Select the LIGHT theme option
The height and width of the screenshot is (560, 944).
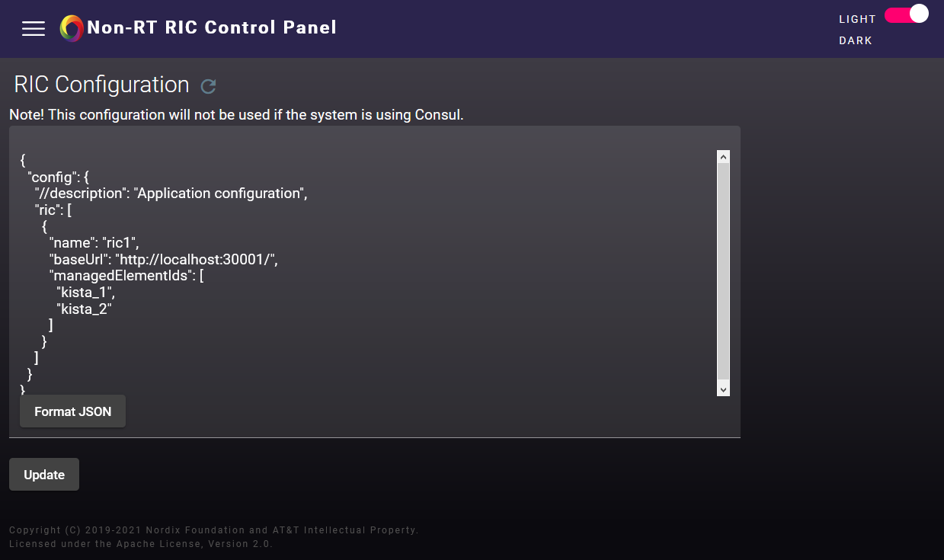coord(856,19)
